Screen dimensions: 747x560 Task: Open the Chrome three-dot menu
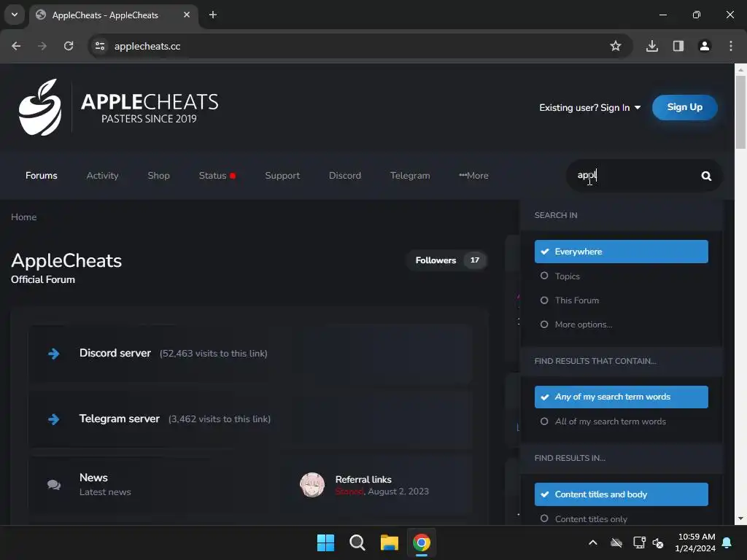pos(731,46)
